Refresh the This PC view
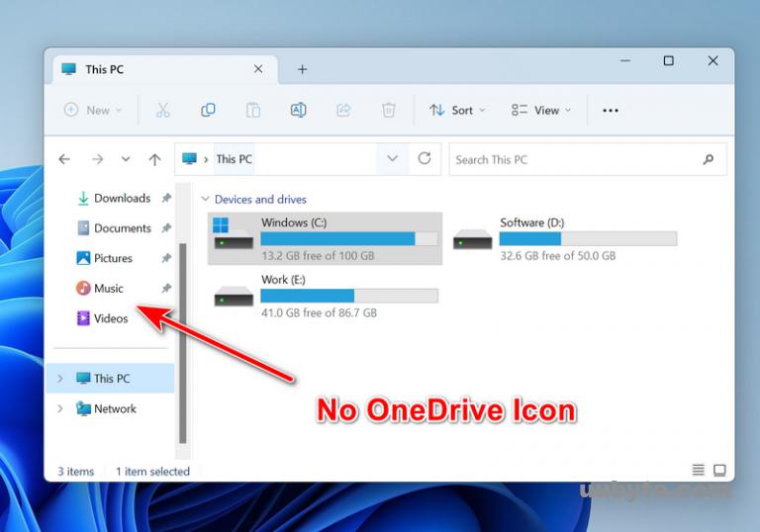 (425, 158)
